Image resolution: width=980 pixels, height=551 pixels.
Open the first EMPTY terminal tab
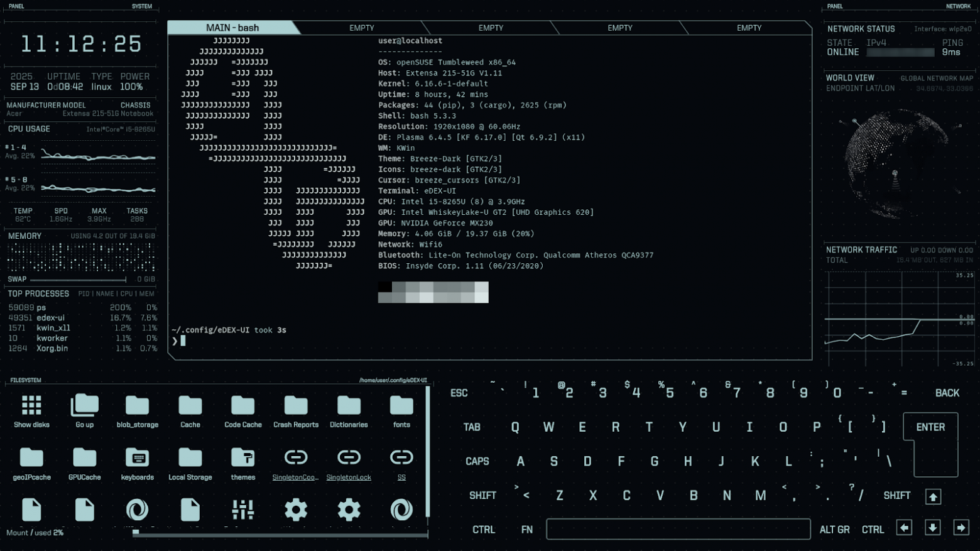point(361,27)
